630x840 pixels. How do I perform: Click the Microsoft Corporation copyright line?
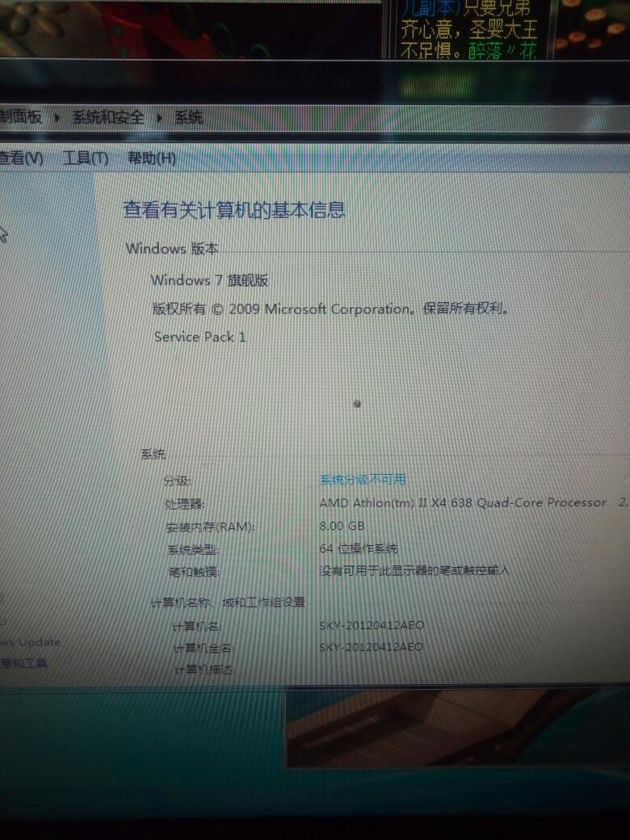[333, 309]
